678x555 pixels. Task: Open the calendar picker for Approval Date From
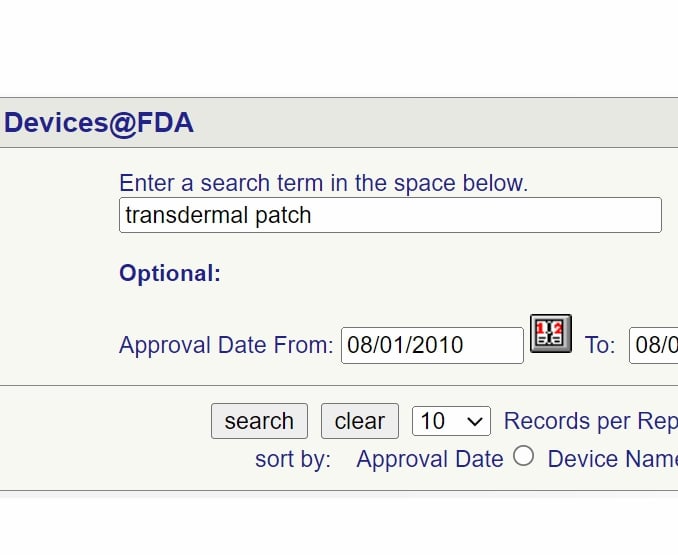550,333
